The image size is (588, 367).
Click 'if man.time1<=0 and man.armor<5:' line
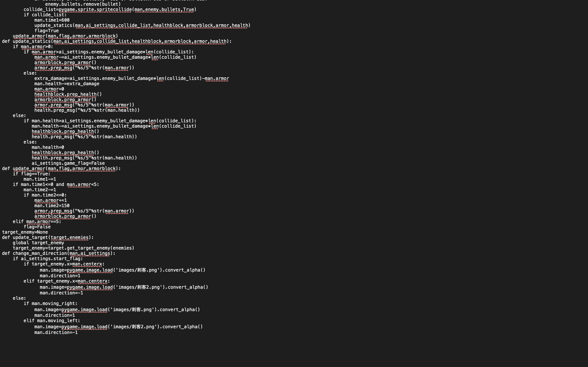point(56,185)
